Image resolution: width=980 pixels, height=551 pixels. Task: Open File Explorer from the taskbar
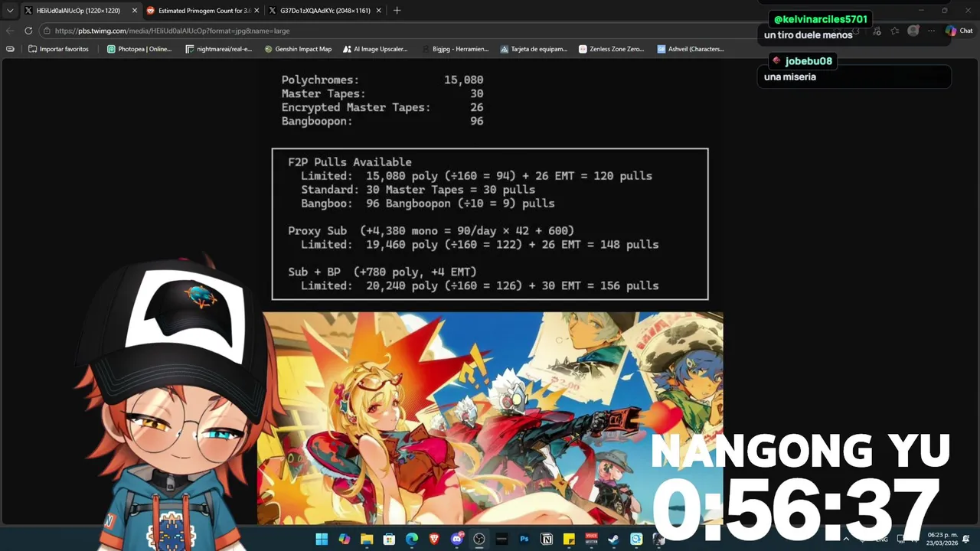pos(367,539)
